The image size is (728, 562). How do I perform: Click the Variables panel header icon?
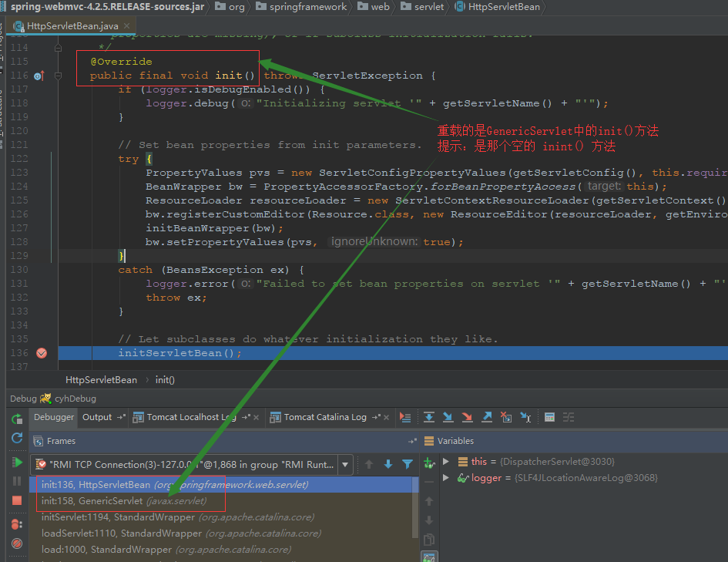(429, 441)
